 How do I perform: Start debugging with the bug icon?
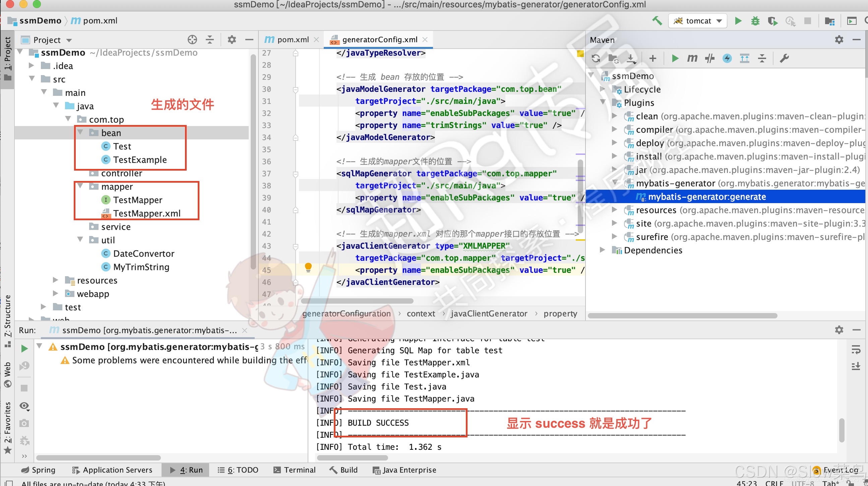[755, 21]
